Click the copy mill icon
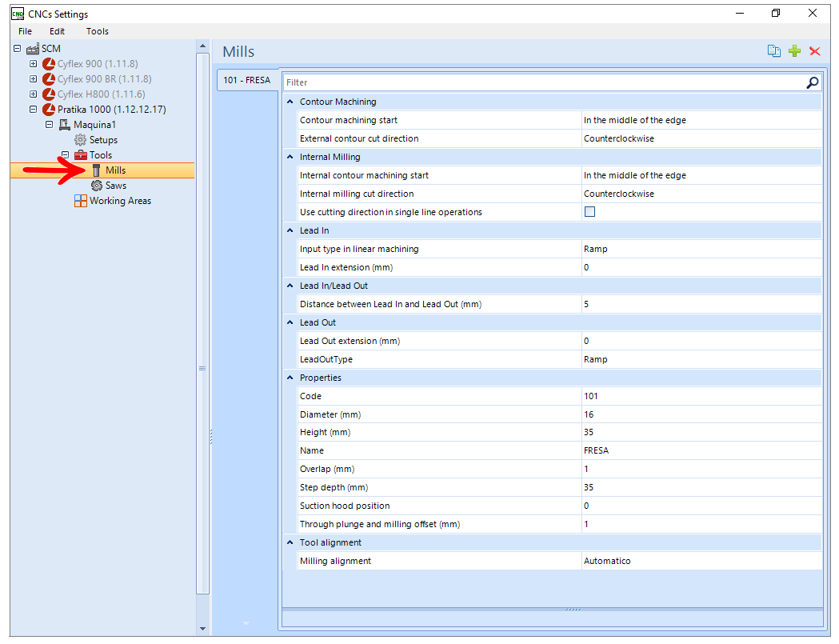The height and width of the screenshot is (644, 839). point(773,51)
